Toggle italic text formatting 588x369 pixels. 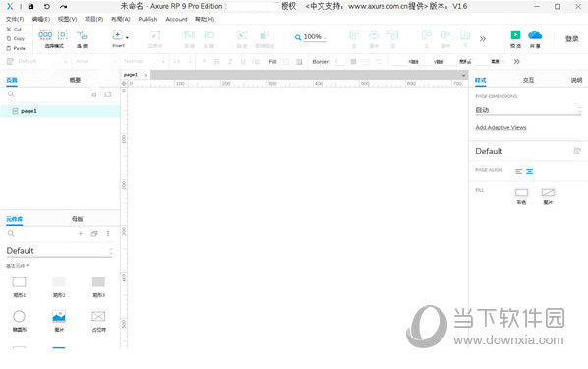230,62
